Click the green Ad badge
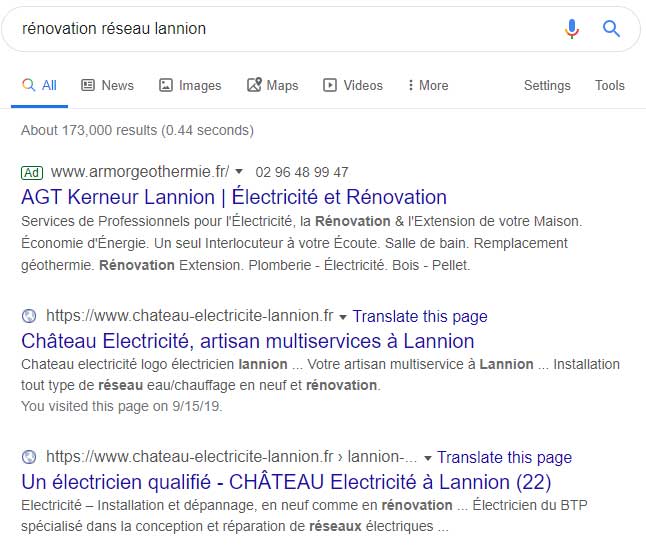 click(32, 172)
